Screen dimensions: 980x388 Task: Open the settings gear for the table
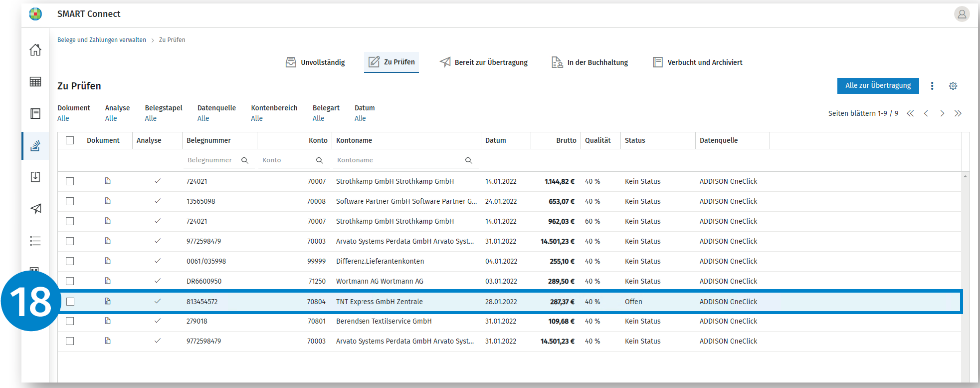(x=953, y=86)
